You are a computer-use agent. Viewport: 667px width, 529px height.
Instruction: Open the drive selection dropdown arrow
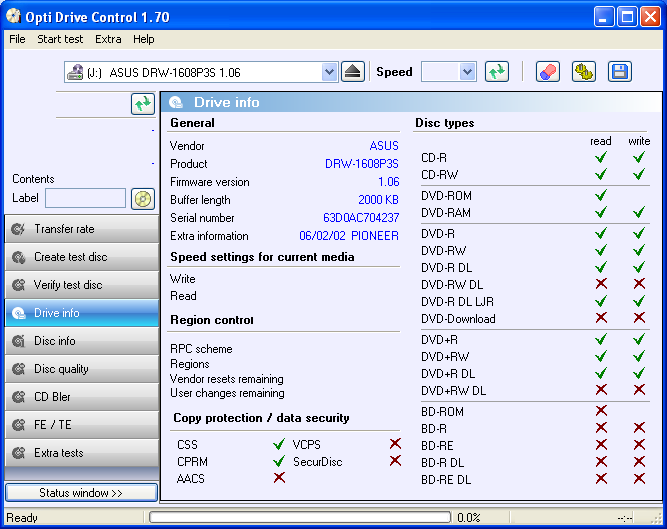(x=329, y=72)
